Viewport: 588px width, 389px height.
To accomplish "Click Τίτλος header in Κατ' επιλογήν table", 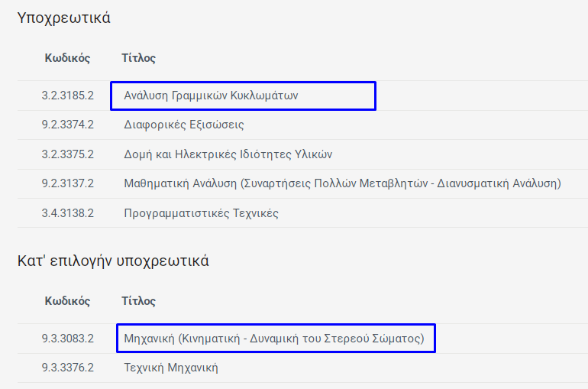I will click(138, 301).
